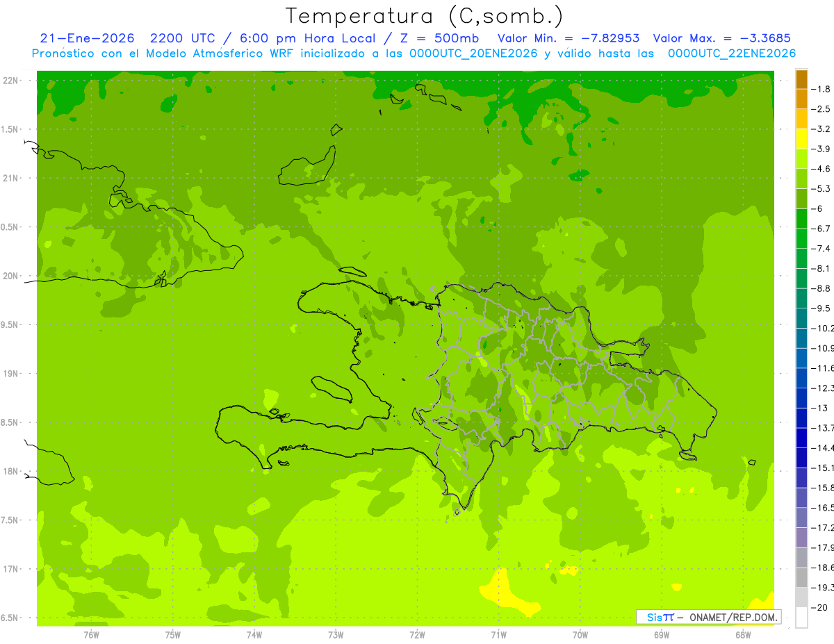Image resolution: width=834 pixels, height=644 pixels.
Task: Click the '-8.8' legend value
Action: (x=821, y=288)
